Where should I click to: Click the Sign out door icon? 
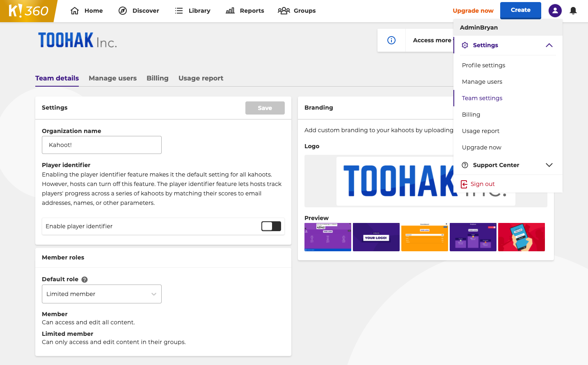point(464,184)
